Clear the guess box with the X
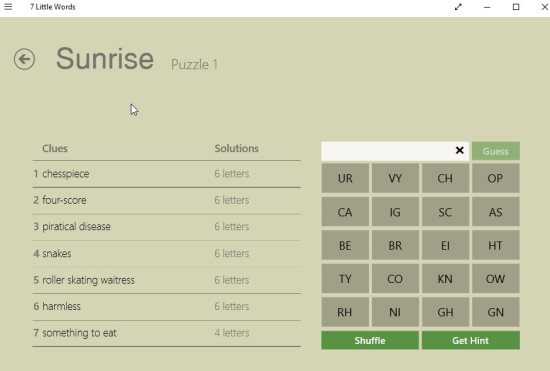 pos(460,150)
